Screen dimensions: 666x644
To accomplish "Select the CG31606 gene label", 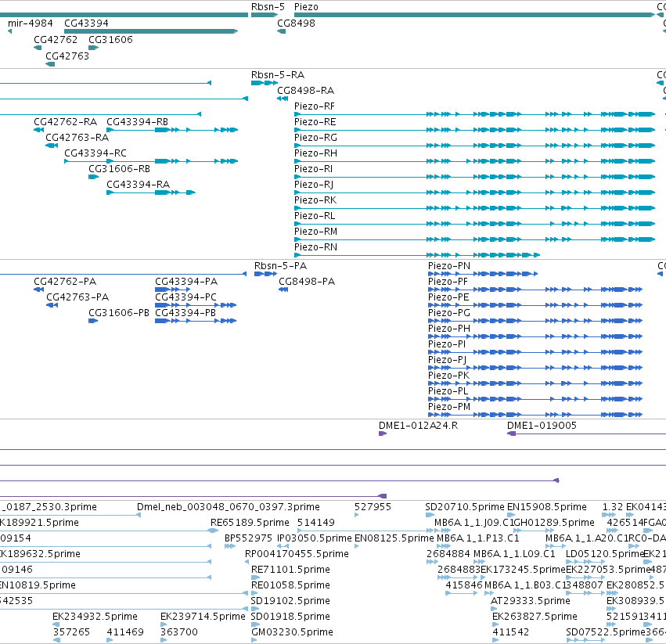I will click(110, 40).
